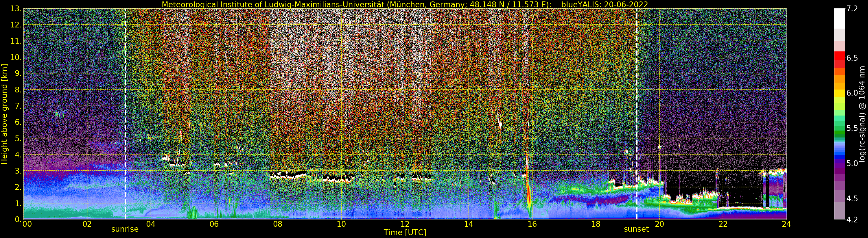Viewport: 868px width, 238px height.
Task: Click the 'sunrise' label below the plot
Action: [125, 229]
